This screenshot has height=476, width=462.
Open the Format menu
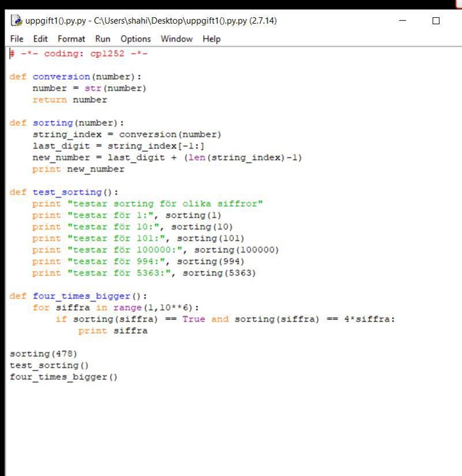pos(71,39)
